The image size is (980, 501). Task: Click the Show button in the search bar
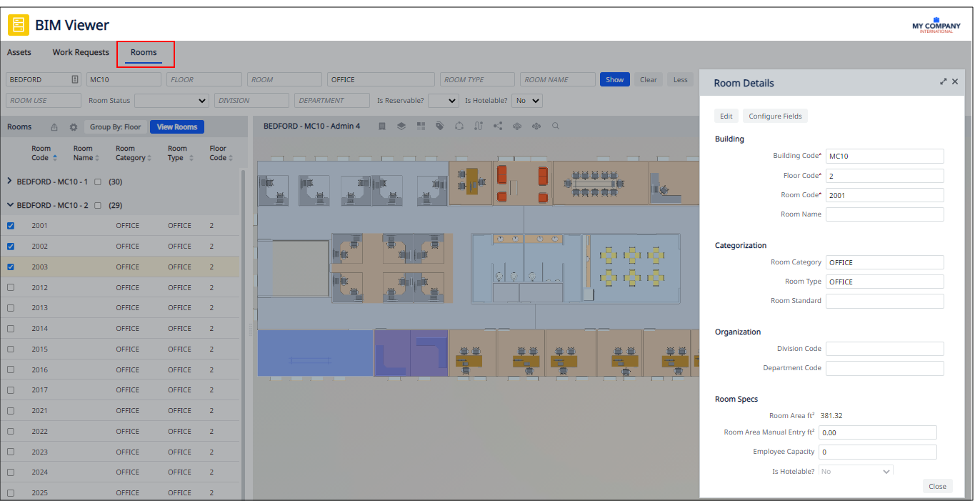pyautogui.click(x=614, y=79)
